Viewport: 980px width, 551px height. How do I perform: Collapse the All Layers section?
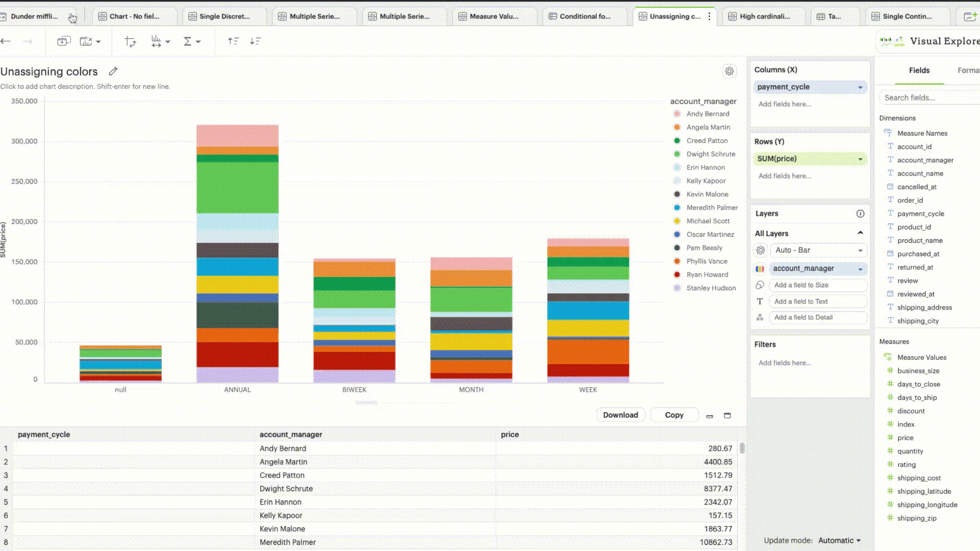[860, 233]
